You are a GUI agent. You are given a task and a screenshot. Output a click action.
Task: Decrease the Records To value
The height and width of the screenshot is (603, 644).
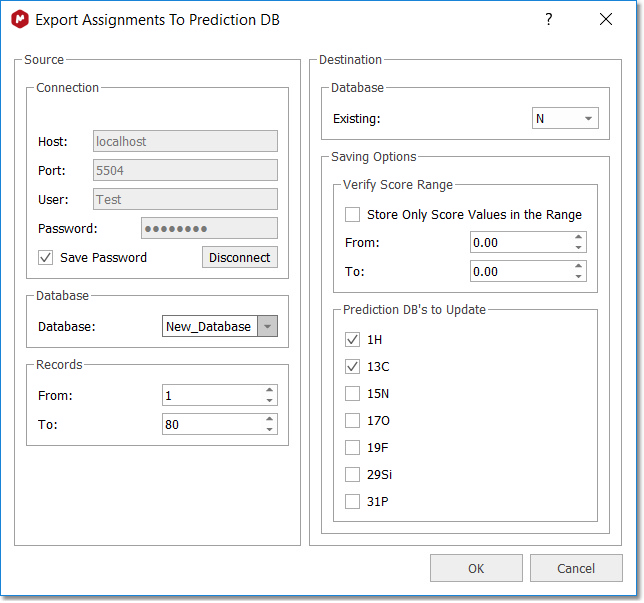[269, 429]
